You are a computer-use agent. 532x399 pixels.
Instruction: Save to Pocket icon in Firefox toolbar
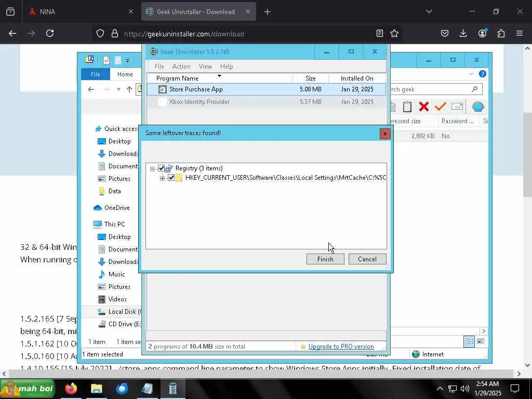point(445,33)
